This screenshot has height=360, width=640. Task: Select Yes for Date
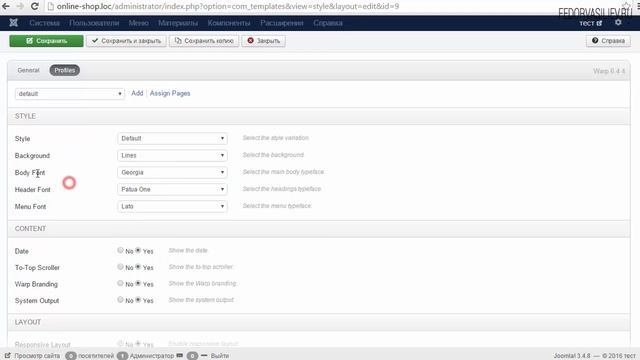point(138,250)
